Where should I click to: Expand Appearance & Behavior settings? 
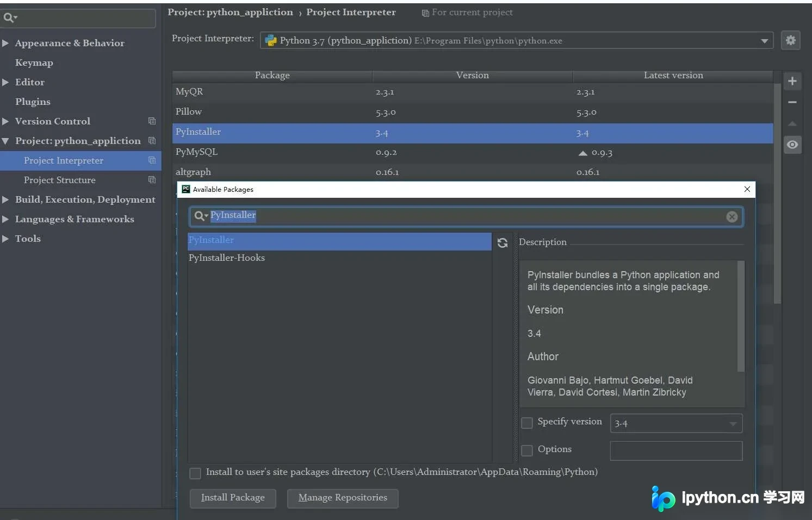[x=5, y=43]
